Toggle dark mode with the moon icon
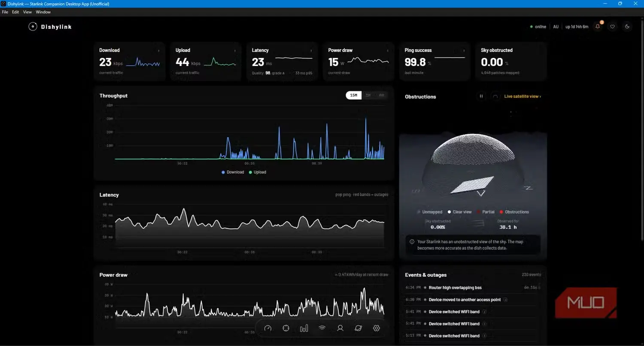 627,27
